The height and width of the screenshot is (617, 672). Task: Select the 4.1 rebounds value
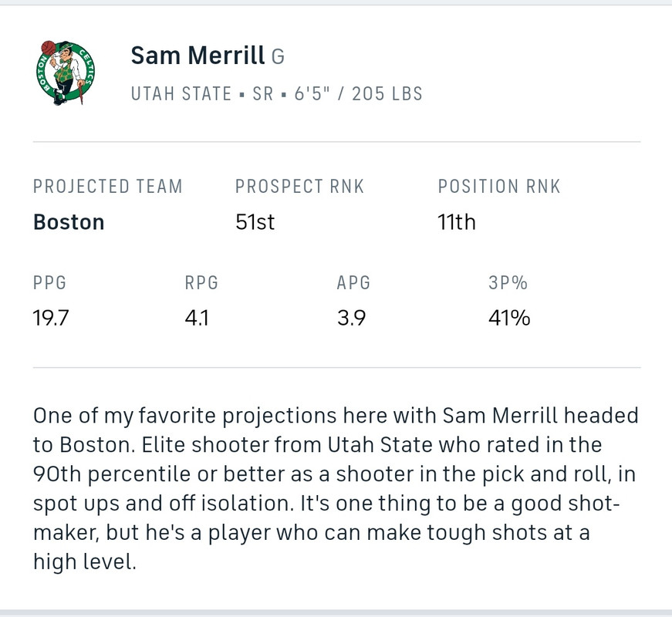pyautogui.click(x=198, y=318)
